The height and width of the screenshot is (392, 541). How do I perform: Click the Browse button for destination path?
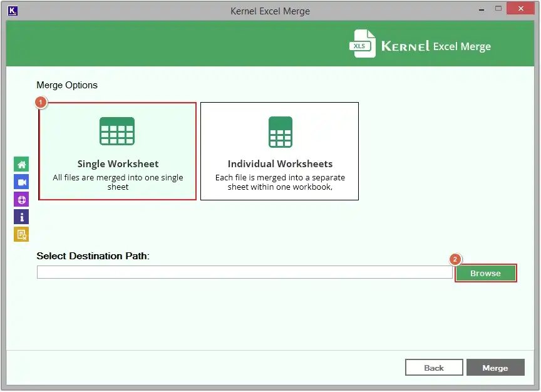coord(486,273)
